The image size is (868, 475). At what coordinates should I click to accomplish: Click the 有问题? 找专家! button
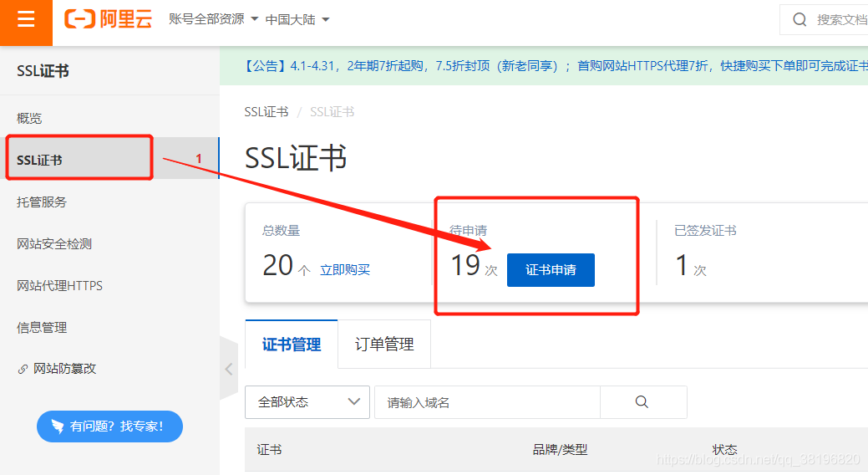pyautogui.click(x=109, y=426)
